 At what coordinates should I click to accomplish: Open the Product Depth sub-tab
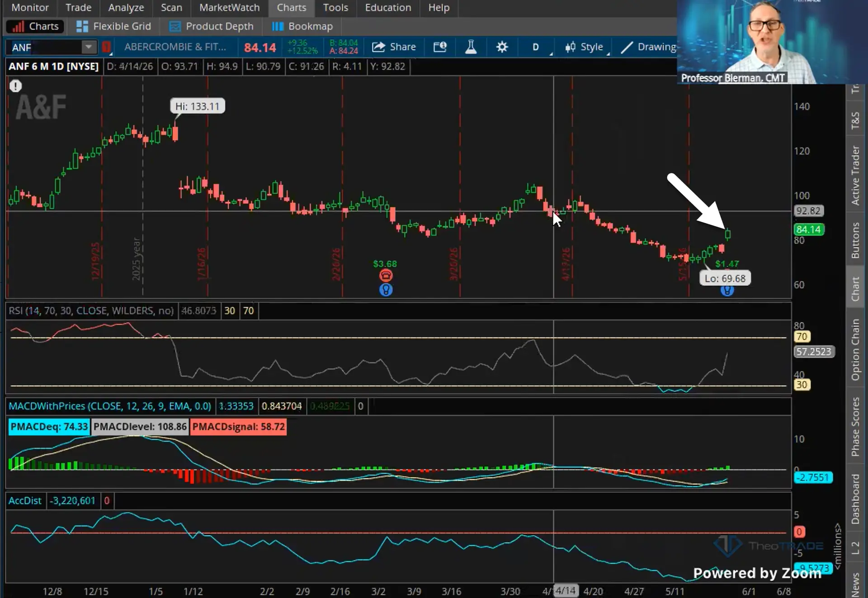coord(211,26)
